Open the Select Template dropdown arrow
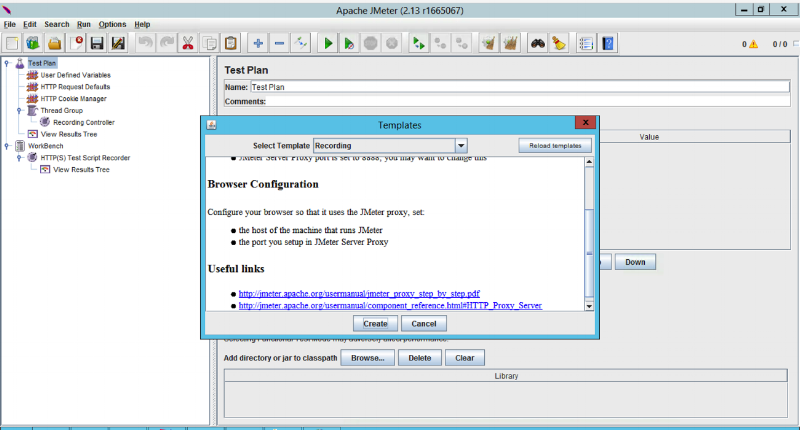The image size is (800, 430). click(x=461, y=145)
